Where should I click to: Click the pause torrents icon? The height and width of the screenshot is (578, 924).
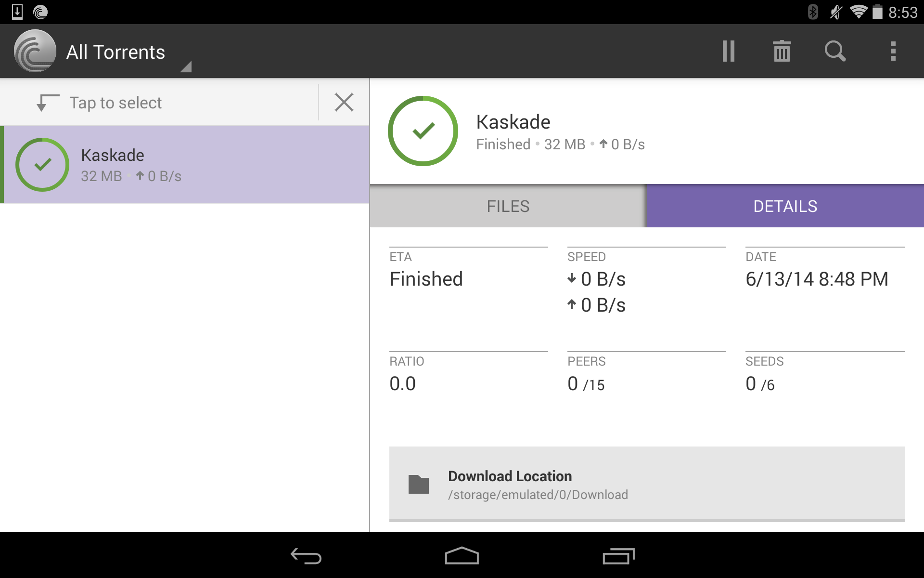click(729, 51)
